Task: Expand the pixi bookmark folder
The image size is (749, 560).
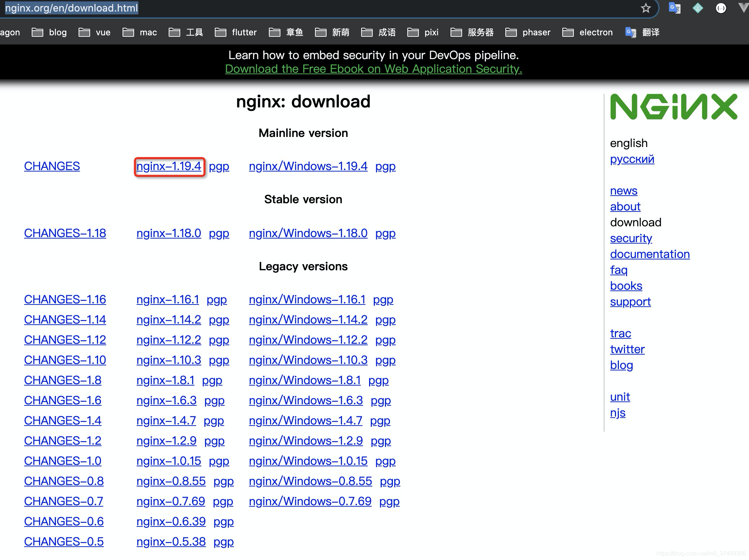Action: 423,32
